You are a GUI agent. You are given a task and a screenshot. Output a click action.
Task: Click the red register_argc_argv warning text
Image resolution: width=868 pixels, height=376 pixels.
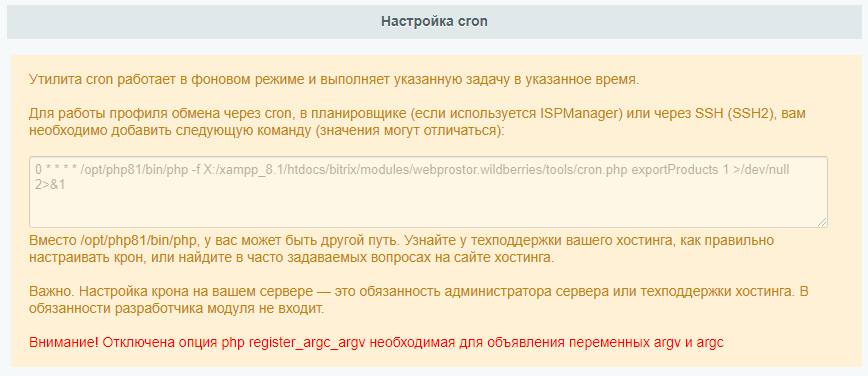tap(376, 343)
